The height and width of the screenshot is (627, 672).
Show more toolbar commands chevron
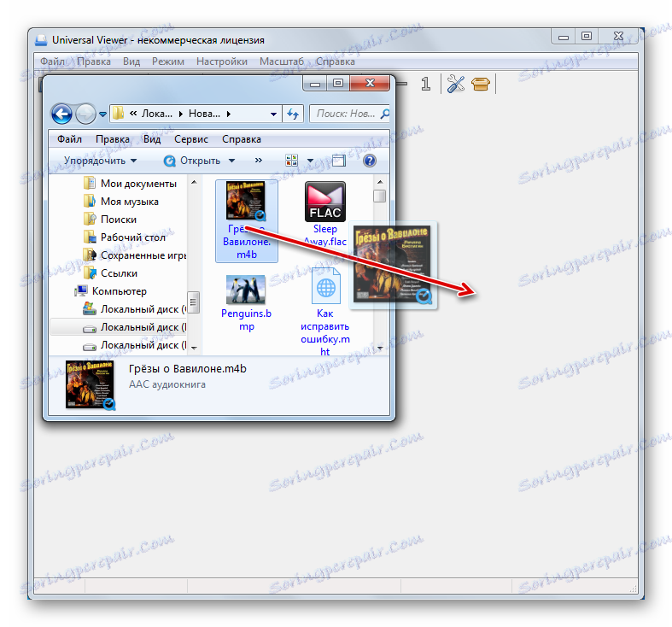259,161
